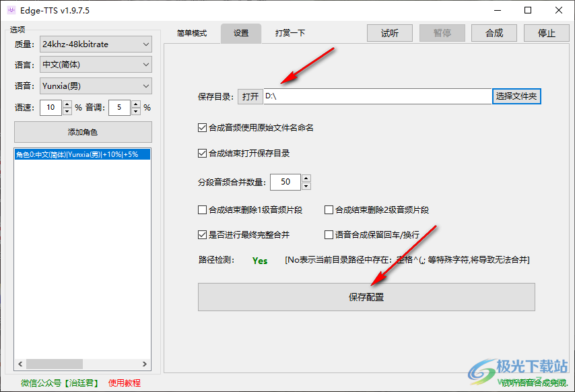Click the 保存目录 path field

(377, 96)
